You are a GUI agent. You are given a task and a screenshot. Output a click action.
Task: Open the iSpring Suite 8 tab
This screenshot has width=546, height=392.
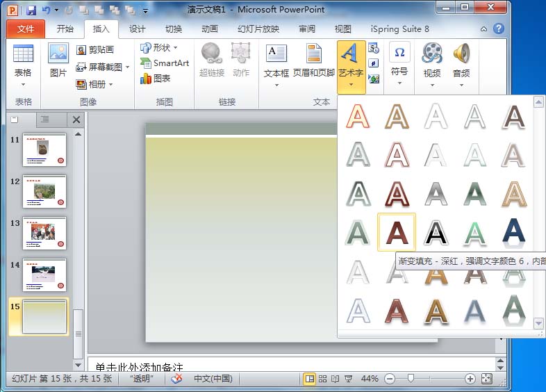pyautogui.click(x=400, y=29)
